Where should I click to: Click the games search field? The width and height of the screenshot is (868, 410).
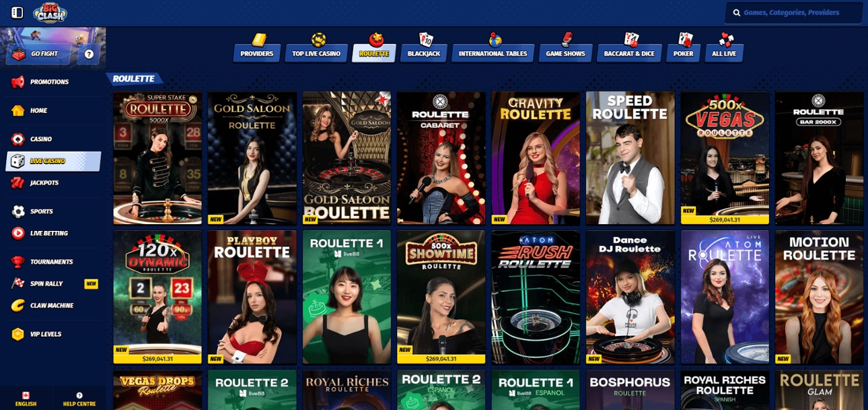point(793,12)
